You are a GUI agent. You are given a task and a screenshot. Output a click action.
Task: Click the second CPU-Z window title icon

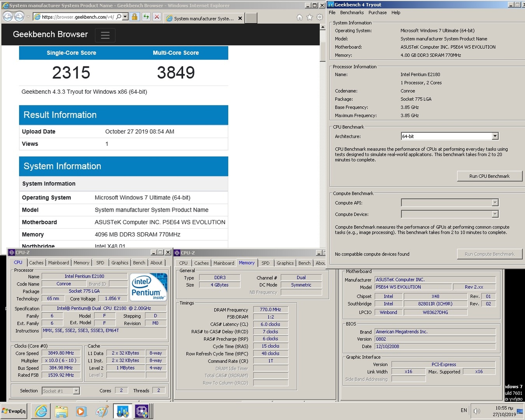(177, 253)
